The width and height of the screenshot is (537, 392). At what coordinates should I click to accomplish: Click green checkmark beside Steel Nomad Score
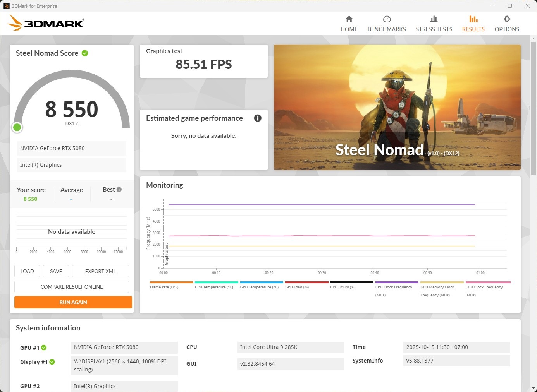click(85, 53)
